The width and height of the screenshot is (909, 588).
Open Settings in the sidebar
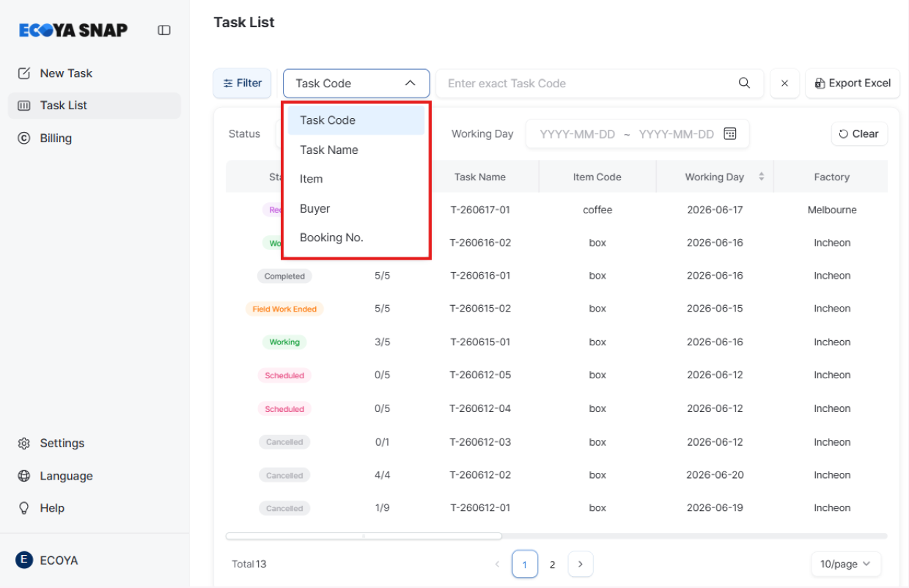click(x=94, y=443)
